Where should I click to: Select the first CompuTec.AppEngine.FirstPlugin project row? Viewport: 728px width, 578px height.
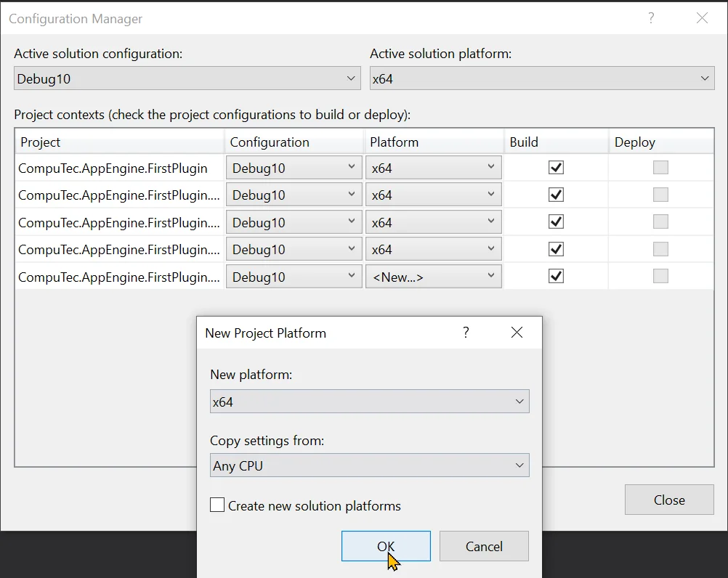(113, 168)
